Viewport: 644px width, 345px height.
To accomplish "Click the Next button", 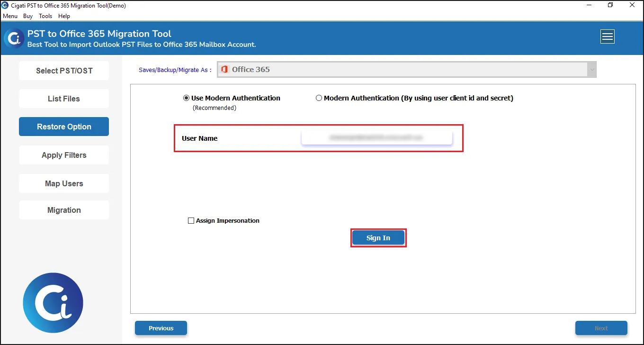I will click(601, 328).
